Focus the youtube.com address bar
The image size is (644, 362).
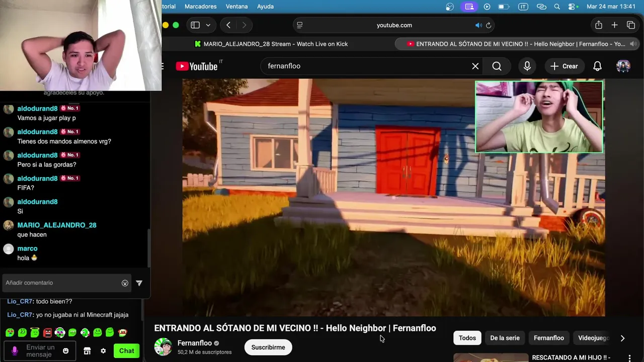394,25
